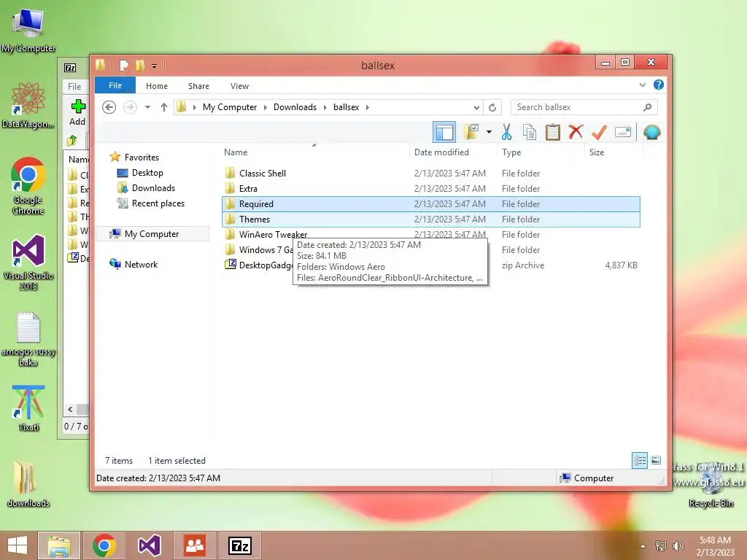Expand the ribbon with chevron arrow
Screen dimensions: 747x560
click(x=643, y=85)
